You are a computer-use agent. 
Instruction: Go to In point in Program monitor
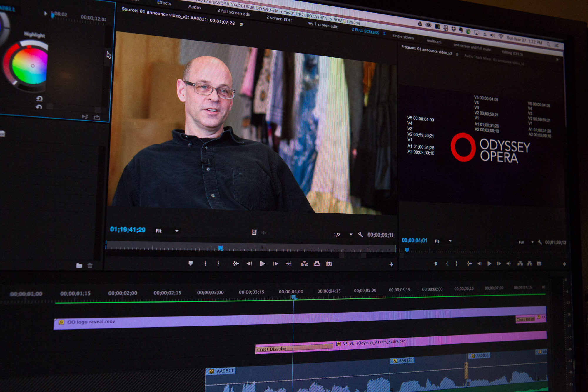tap(470, 263)
